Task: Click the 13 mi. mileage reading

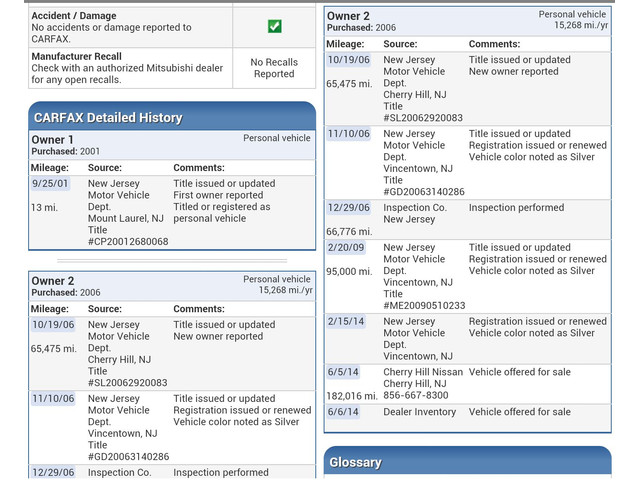Action: tap(44, 207)
